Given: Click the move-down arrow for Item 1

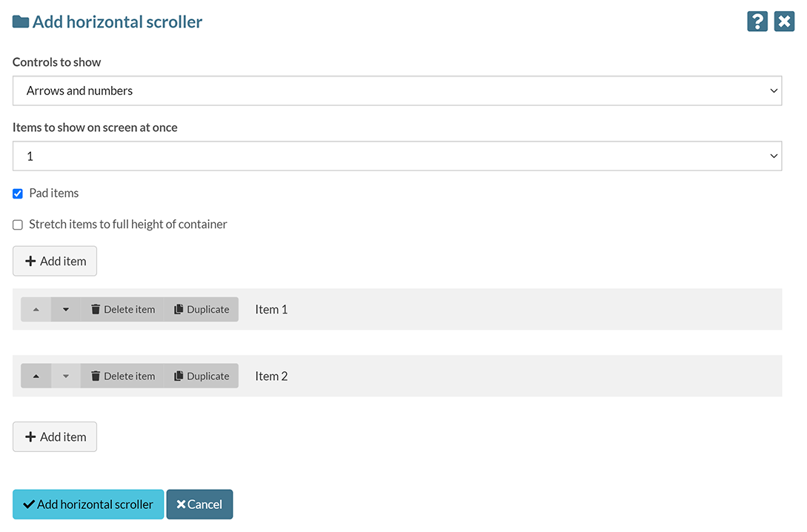Looking at the screenshot, I should [x=65, y=309].
